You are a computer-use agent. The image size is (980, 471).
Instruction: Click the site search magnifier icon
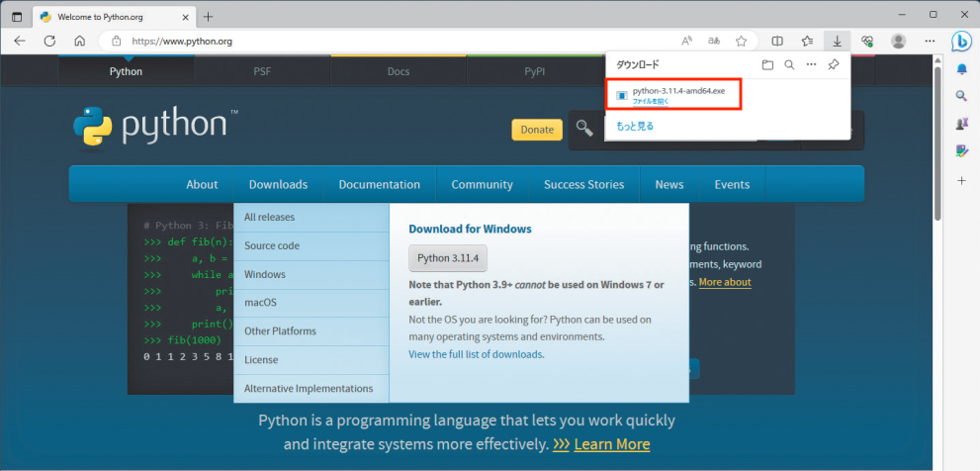584,129
